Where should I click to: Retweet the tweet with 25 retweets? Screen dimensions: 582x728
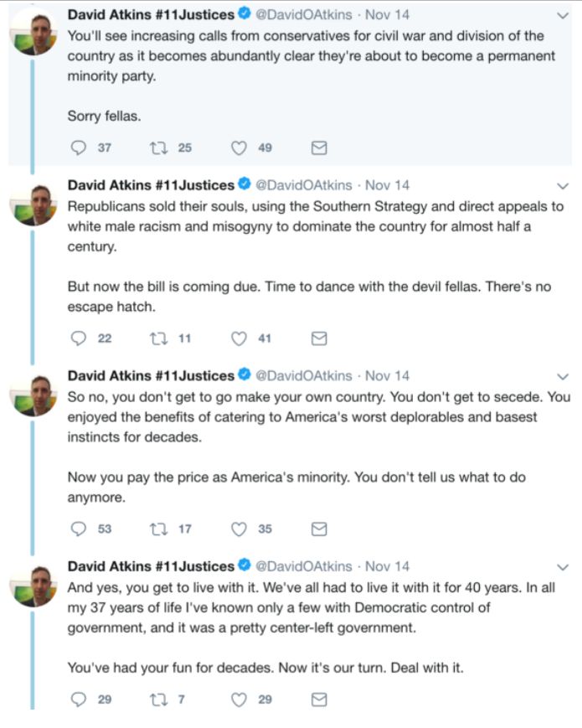tap(157, 147)
